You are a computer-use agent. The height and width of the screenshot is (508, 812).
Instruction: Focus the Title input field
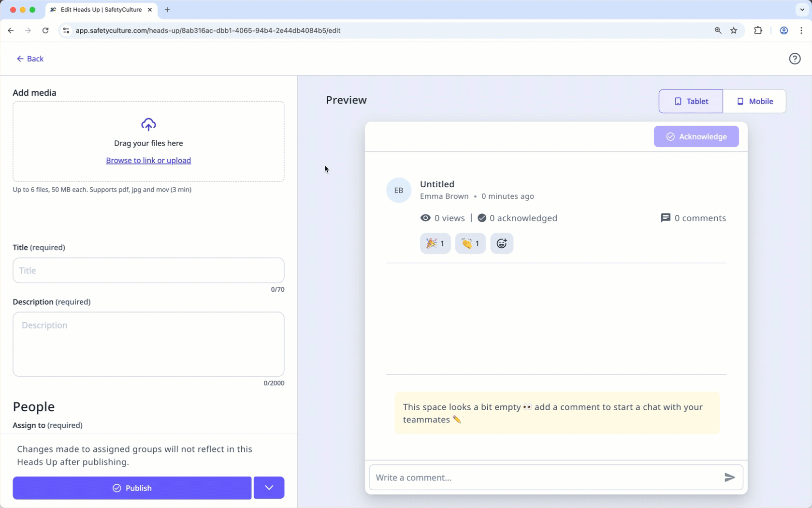click(148, 270)
